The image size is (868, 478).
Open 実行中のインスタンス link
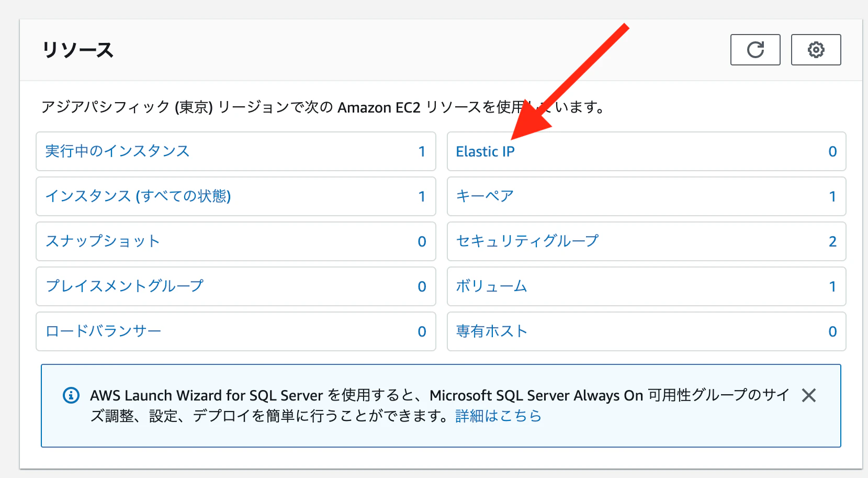click(117, 151)
